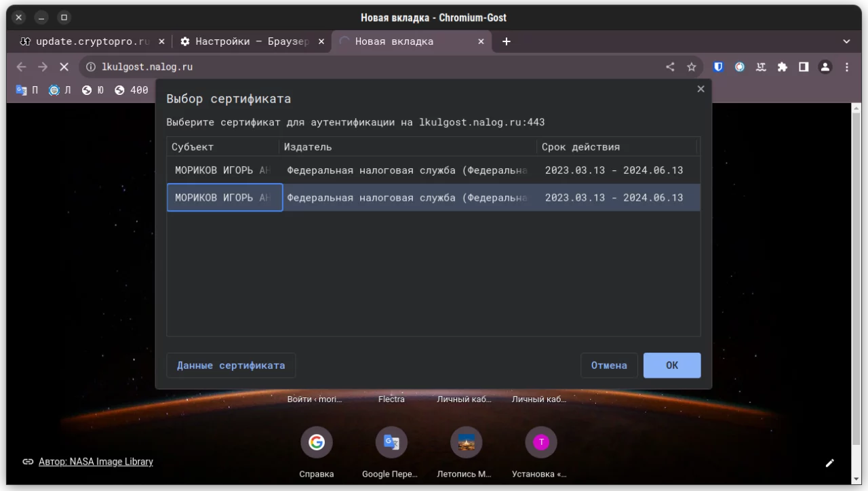The height and width of the screenshot is (491, 868).
Task: Sort by the Субъект column header
Action: [222, 147]
